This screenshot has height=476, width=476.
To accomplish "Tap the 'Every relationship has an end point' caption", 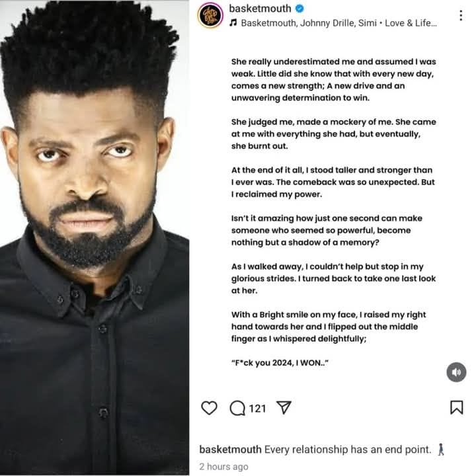I will coord(348,450).
